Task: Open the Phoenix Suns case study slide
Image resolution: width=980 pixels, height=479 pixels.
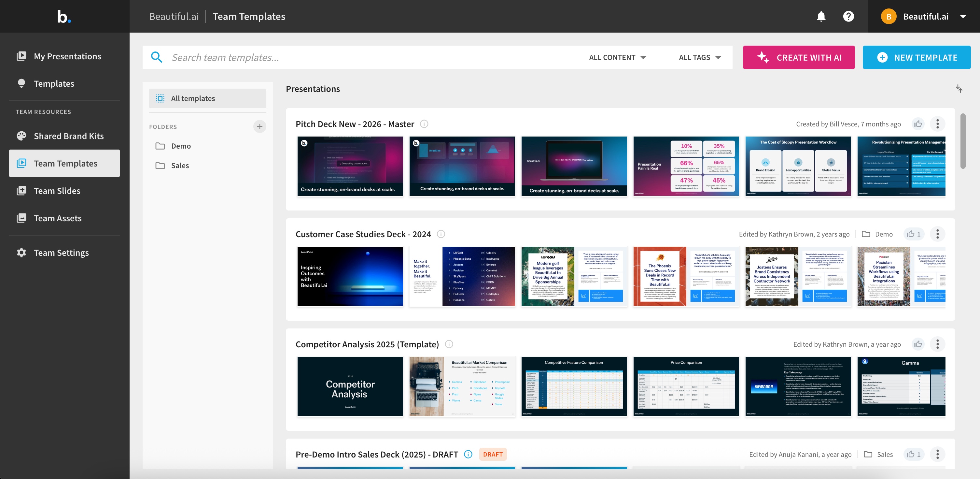Action: click(x=686, y=276)
